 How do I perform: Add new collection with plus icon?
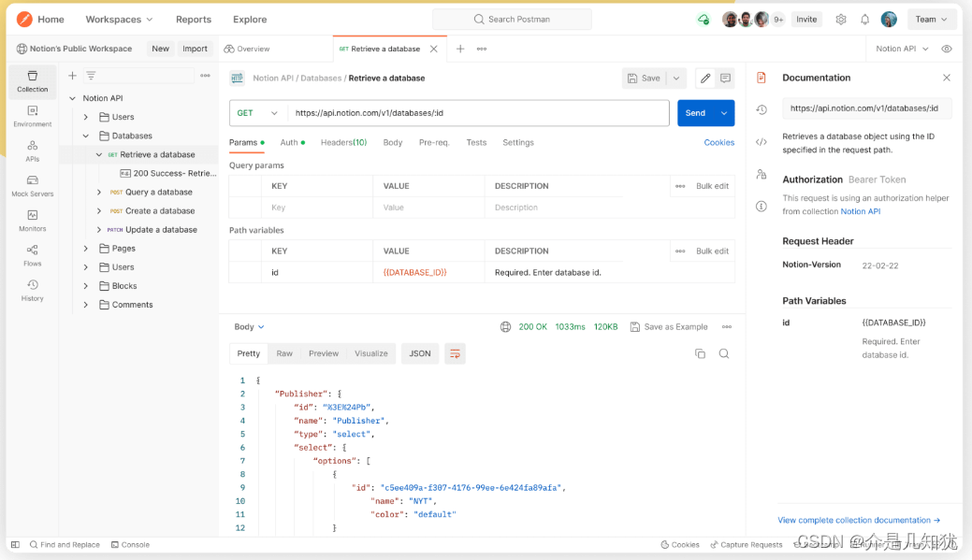(x=72, y=76)
